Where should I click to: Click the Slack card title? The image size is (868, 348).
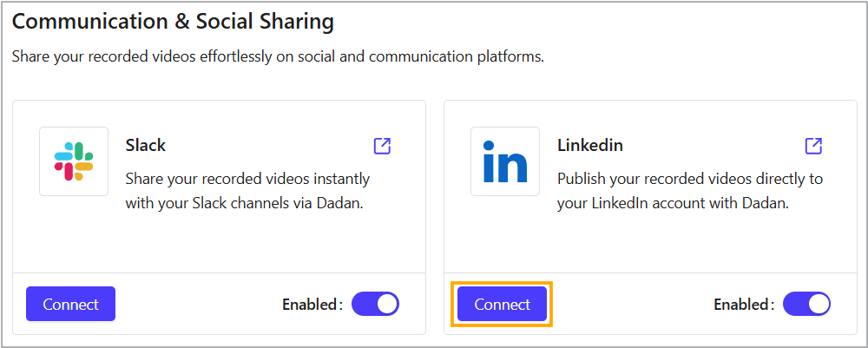point(146,145)
